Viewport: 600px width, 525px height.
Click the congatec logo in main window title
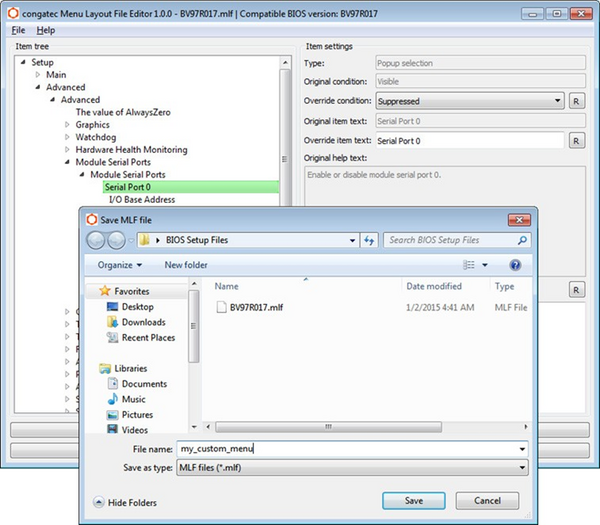pyautogui.click(x=13, y=13)
